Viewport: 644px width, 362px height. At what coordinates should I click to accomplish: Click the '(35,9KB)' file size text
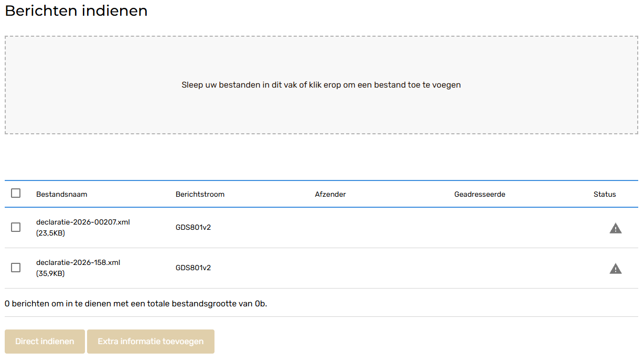coord(50,273)
